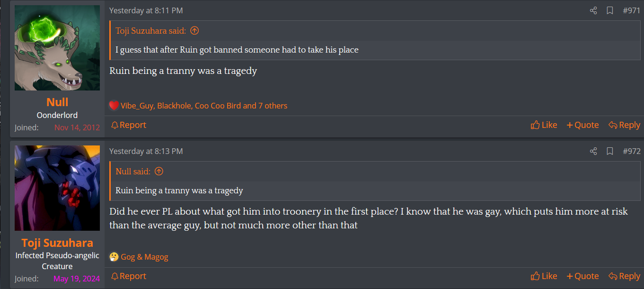Like the post by Toji Suzuhara
Screen dimensions: 644x289
click(x=544, y=276)
